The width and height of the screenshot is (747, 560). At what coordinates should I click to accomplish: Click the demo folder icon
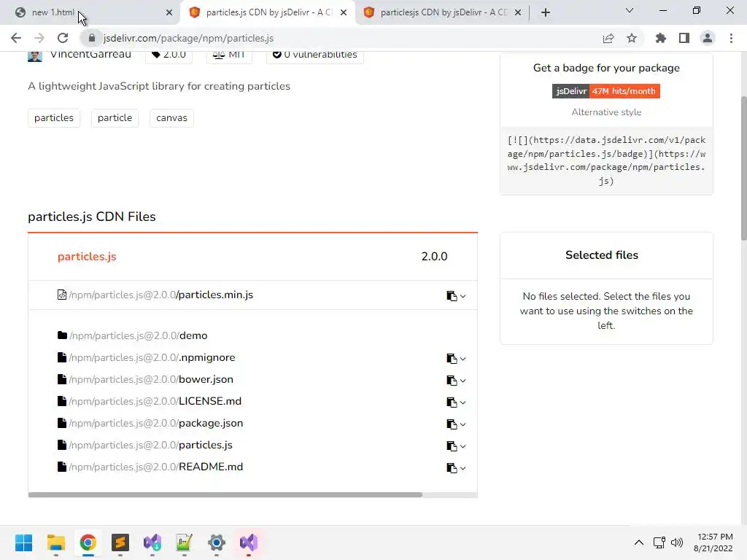62,335
